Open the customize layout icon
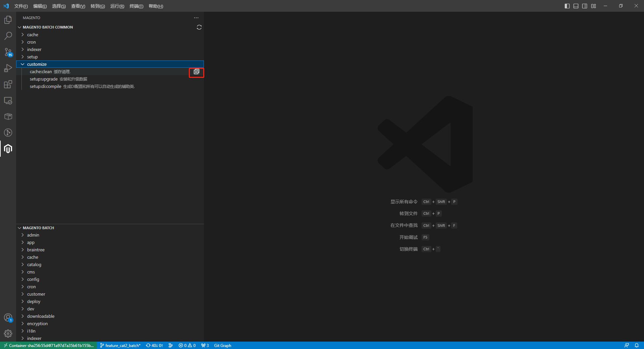Screen dimensions: 644x349 coord(593,6)
